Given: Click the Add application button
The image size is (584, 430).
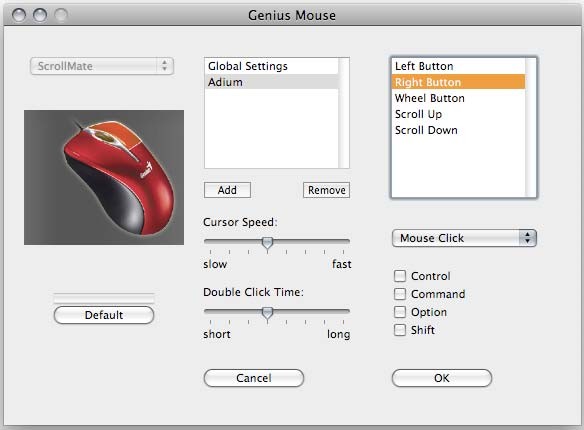Looking at the screenshot, I should tap(227, 190).
